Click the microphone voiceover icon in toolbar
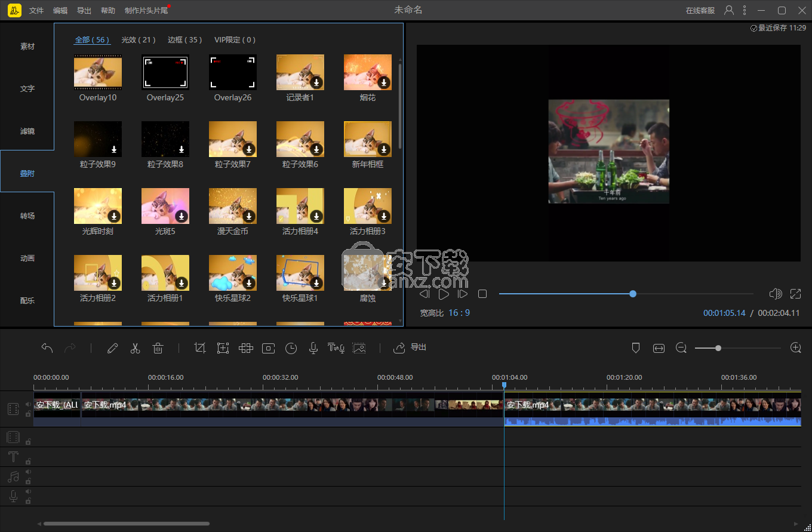 pyautogui.click(x=313, y=348)
